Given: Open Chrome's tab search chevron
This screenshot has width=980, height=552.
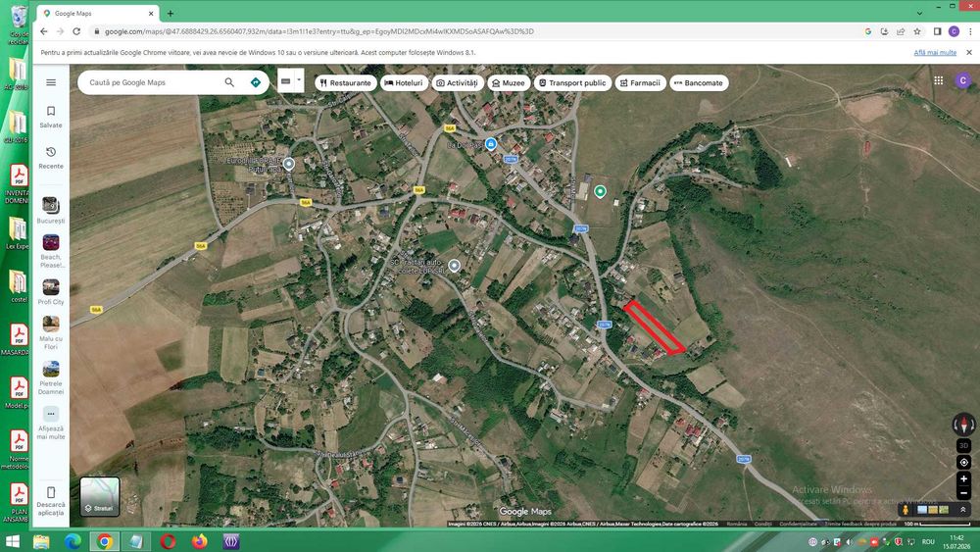Looking at the screenshot, I should click(x=919, y=13).
